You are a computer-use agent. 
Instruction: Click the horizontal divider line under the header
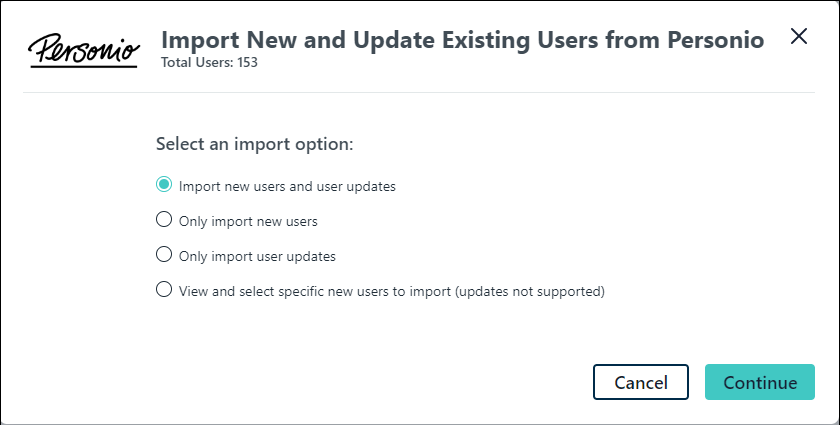420,93
